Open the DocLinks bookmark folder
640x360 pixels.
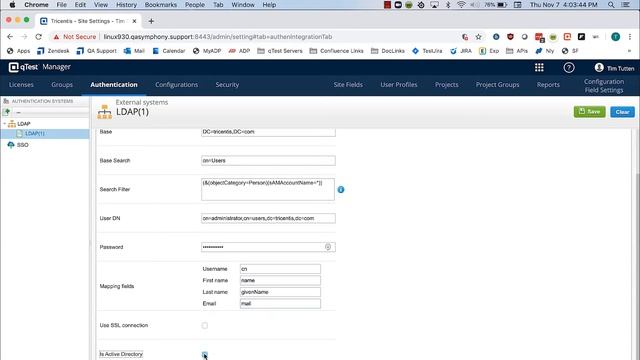pyautogui.click(x=388, y=51)
